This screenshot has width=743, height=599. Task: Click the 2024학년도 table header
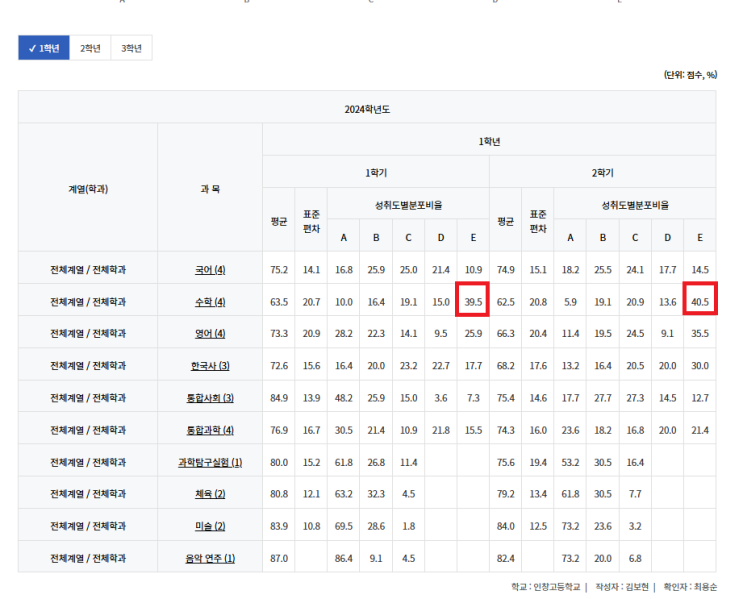point(366,108)
